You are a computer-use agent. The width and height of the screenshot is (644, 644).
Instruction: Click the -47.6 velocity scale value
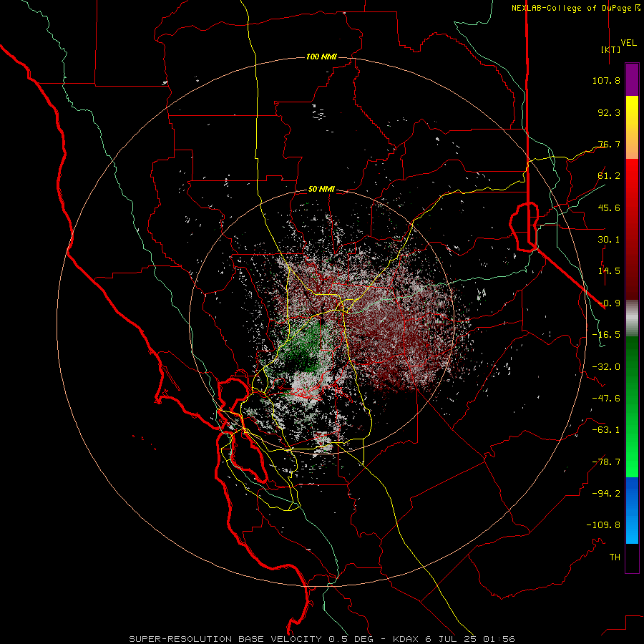606,399
